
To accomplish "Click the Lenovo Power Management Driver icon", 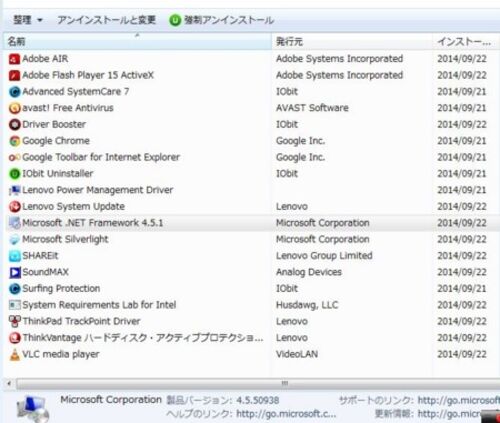I will pyautogui.click(x=14, y=190).
